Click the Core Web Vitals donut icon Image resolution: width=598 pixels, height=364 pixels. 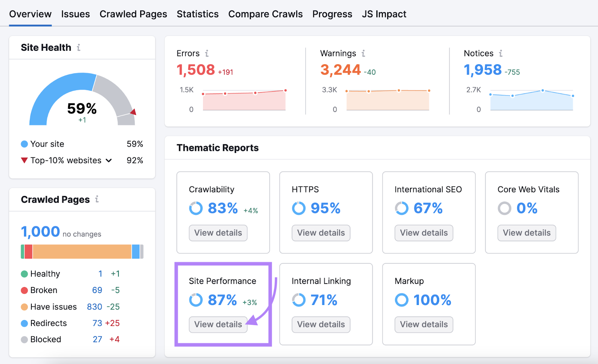point(504,208)
